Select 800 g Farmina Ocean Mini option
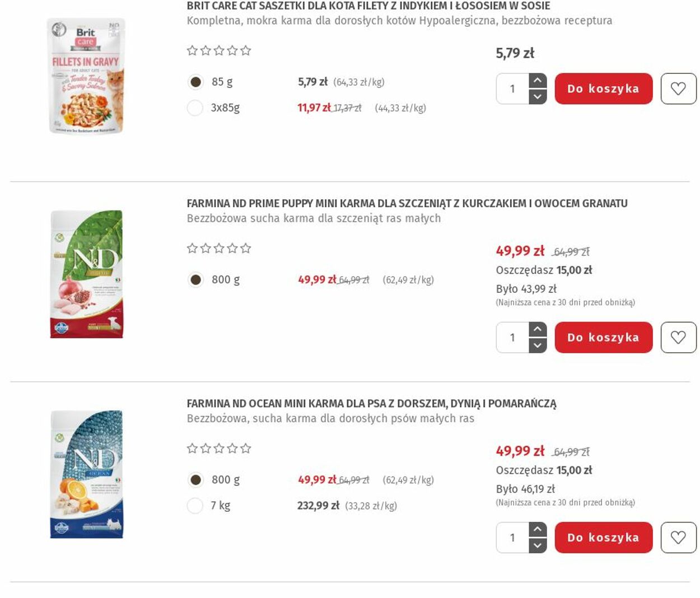The width and height of the screenshot is (700, 598). click(195, 480)
